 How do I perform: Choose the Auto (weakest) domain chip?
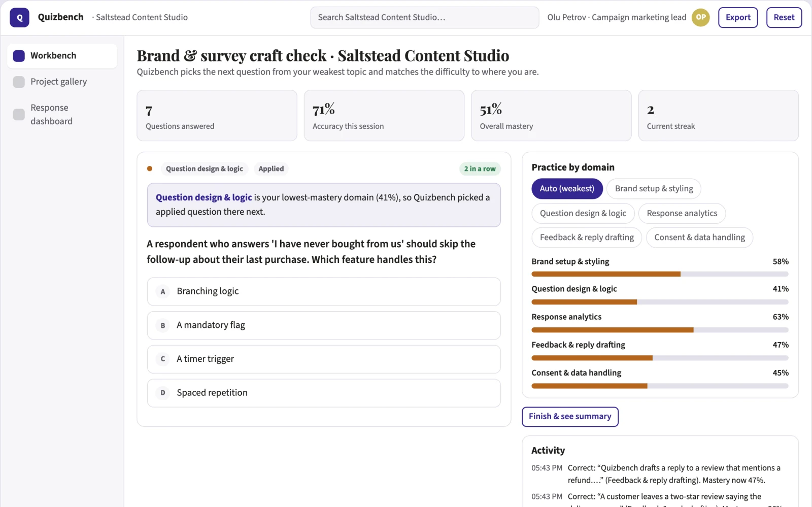[x=567, y=189]
